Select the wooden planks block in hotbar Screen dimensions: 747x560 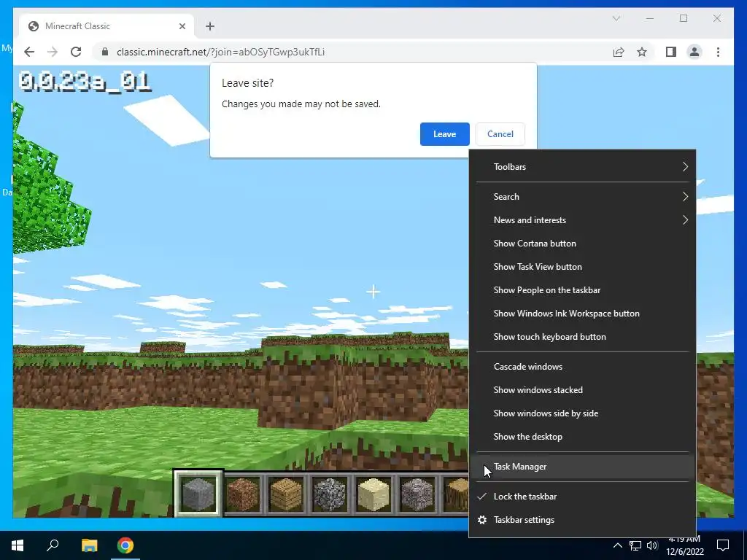(286, 494)
